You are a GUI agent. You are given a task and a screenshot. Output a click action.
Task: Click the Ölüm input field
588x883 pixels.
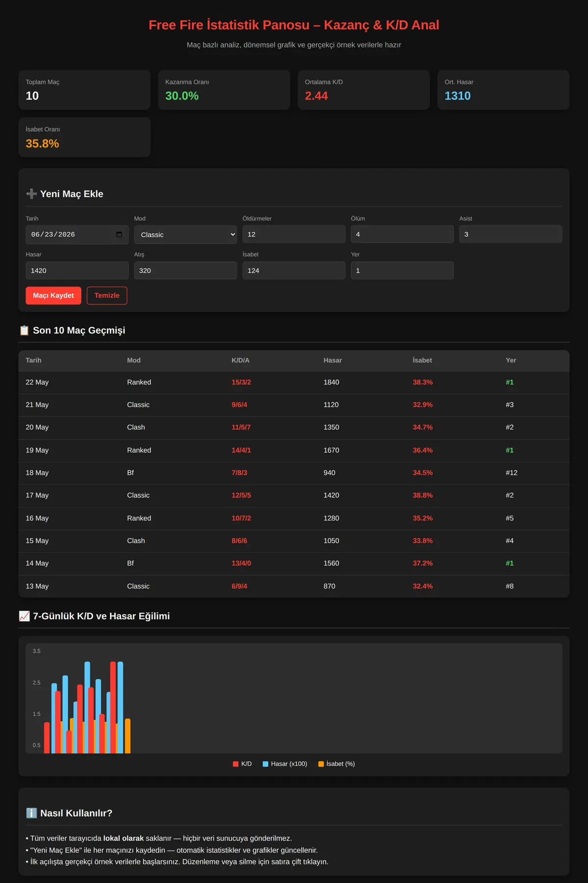click(402, 234)
